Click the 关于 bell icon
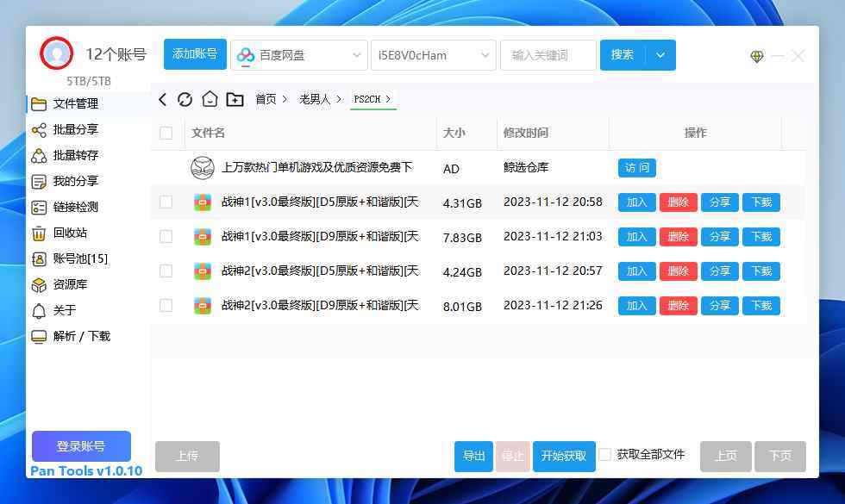Image resolution: width=845 pixels, height=504 pixels. pyautogui.click(x=39, y=311)
